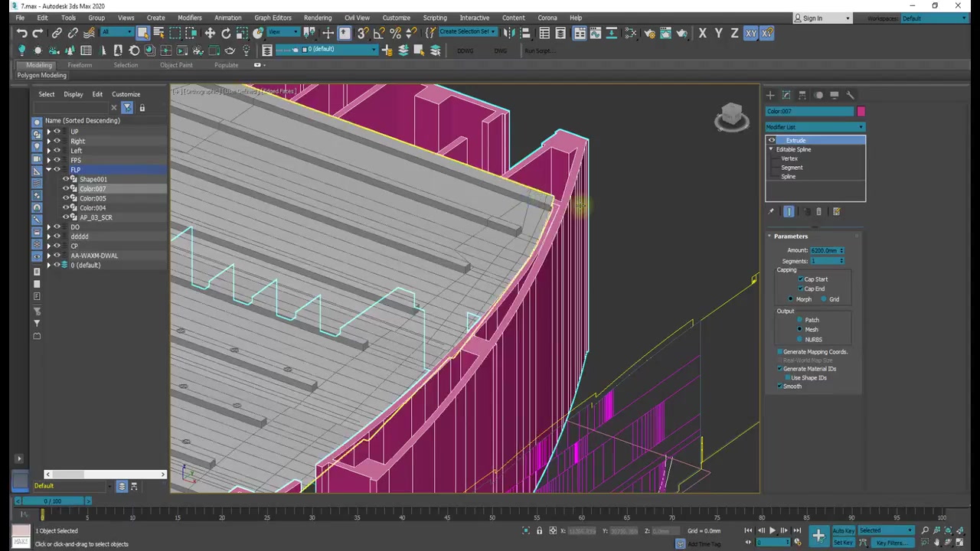Screen dimensions: 980x551
Task: Uncheck the Cap Start checkbox
Action: pyautogui.click(x=801, y=279)
